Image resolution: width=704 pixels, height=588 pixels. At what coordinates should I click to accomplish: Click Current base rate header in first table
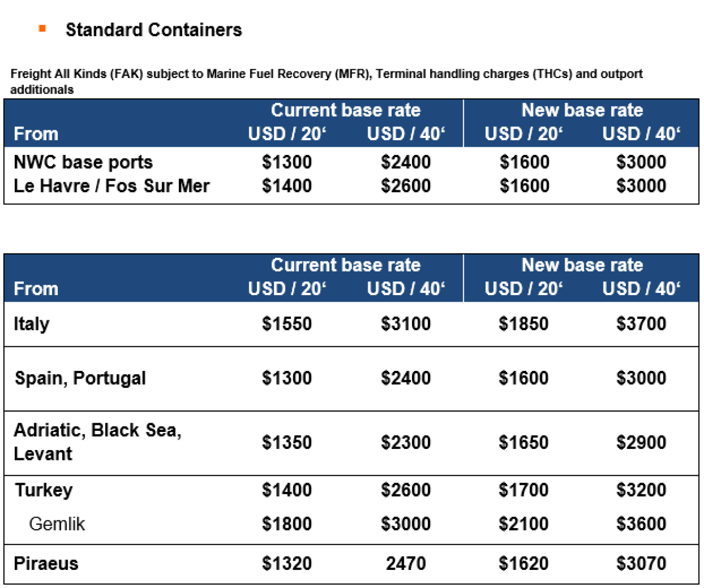(346, 110)
